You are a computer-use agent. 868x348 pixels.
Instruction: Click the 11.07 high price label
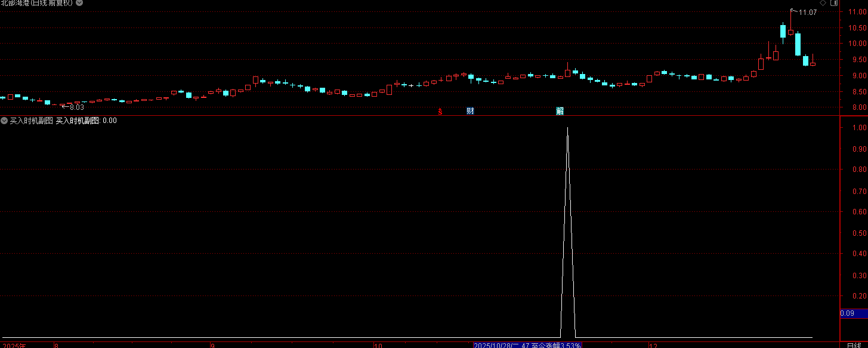pyautogui.click(x=808, y=13)
